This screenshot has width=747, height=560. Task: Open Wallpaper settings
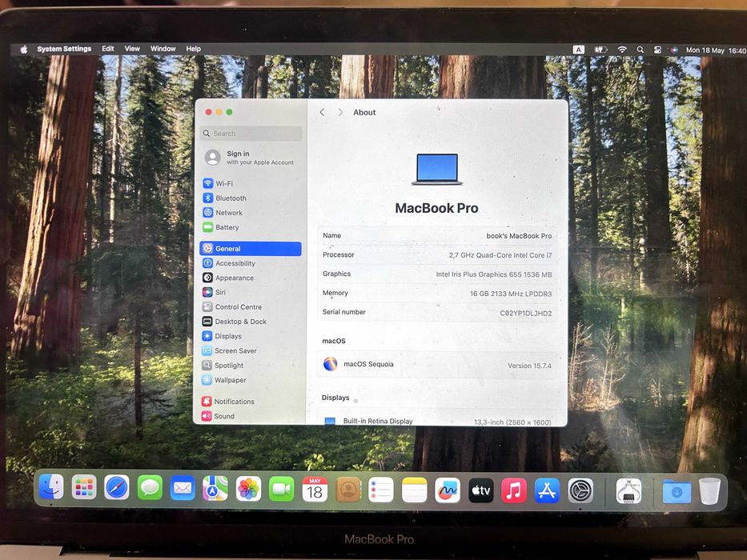(x=251, y=380)
